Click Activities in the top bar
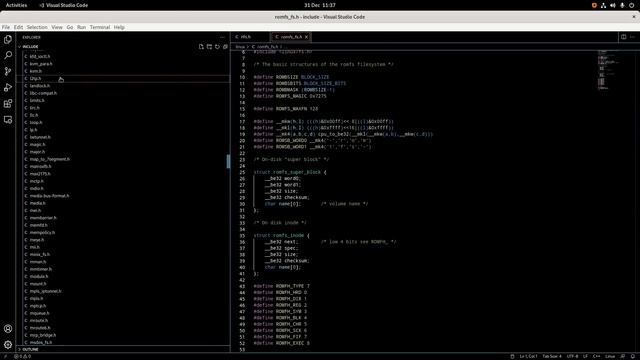 tap(16, 5)
